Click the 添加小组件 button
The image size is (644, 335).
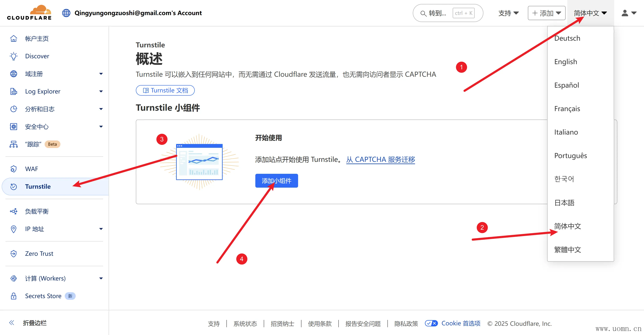(276, 180)
